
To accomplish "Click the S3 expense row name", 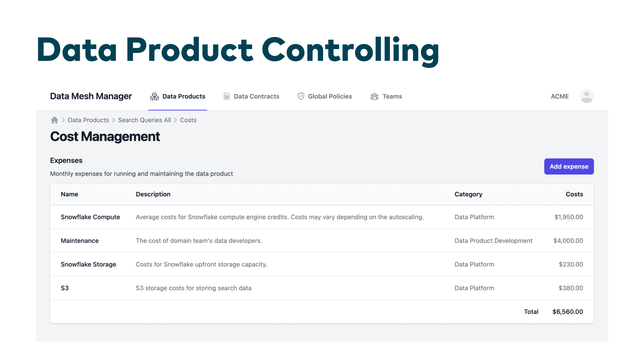I will coord(65,288).
